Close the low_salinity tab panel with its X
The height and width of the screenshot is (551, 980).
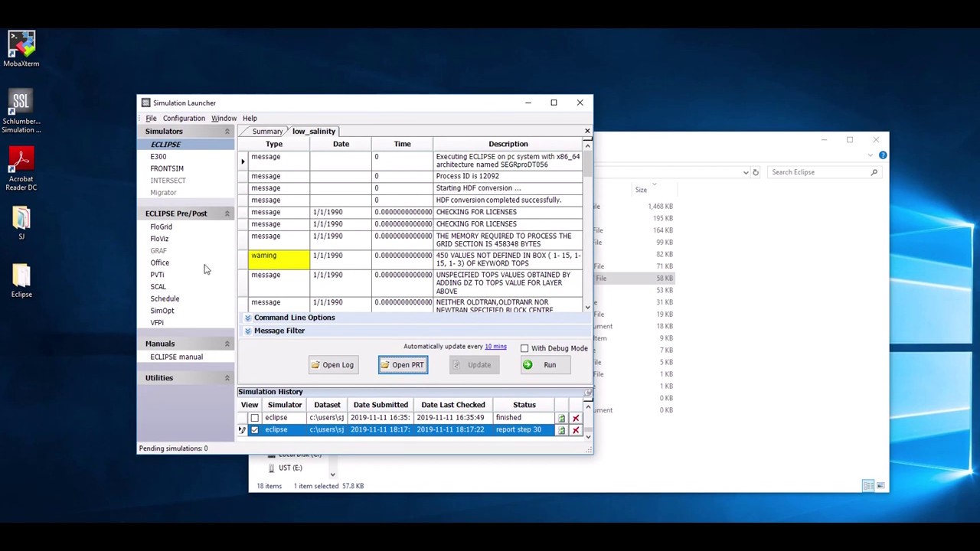click(587, 131)
